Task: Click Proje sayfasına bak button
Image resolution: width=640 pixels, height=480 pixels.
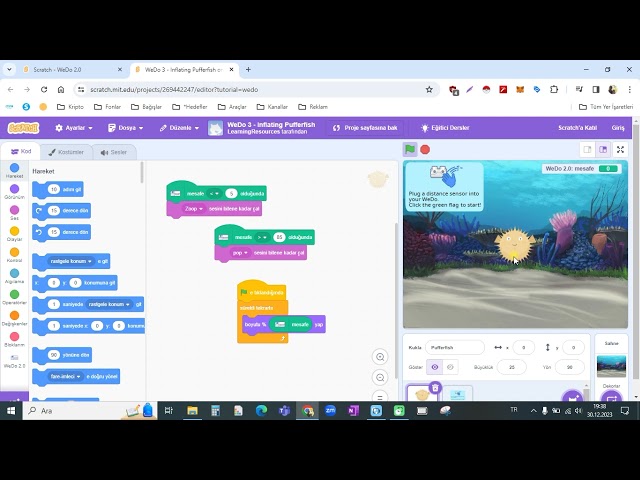Action: [x=365, y=128]
